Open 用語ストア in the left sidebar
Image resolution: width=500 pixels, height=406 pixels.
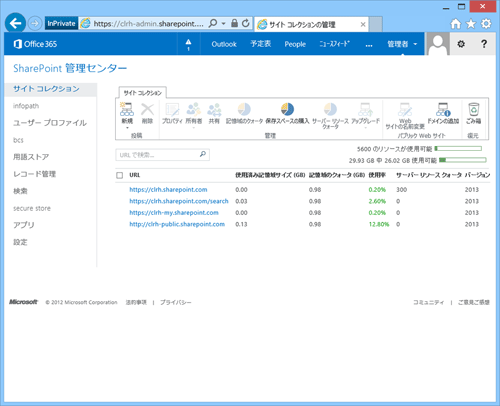(x=31, y=157)
